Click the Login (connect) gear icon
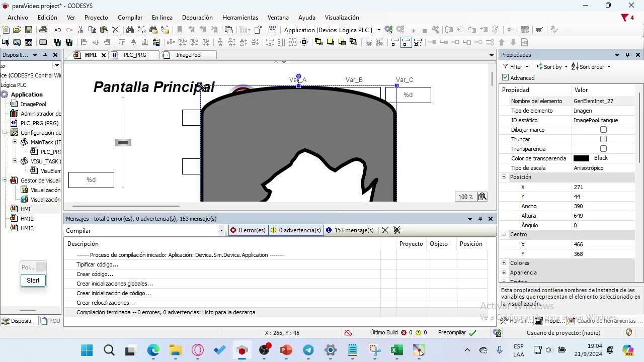Image resolution: width=644 pixels, height=362 pixels. [x=388, y=30]
